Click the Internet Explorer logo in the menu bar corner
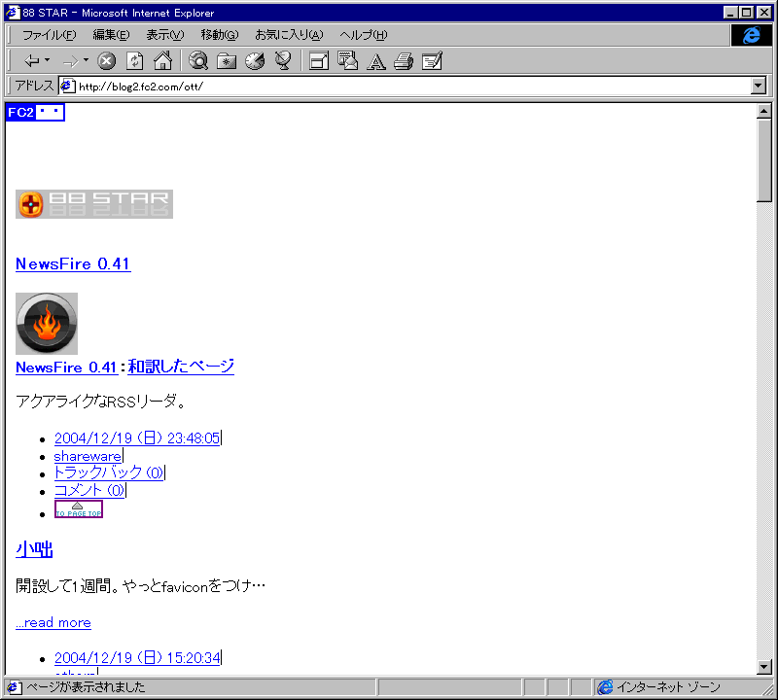This screenshot has height=700, width=778. click(x=751, y=35)
